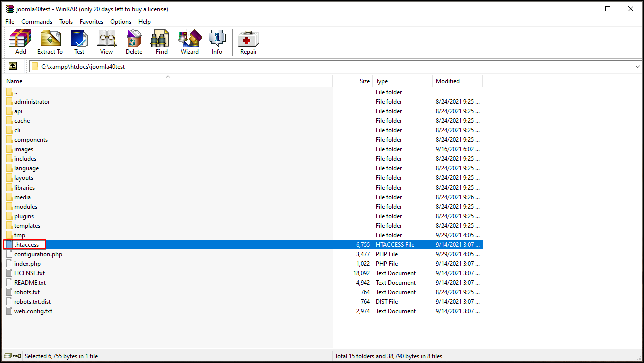This screenshot has width=644, height=363.
Task: Sort by the Size column header
Action: click(352, 81)
